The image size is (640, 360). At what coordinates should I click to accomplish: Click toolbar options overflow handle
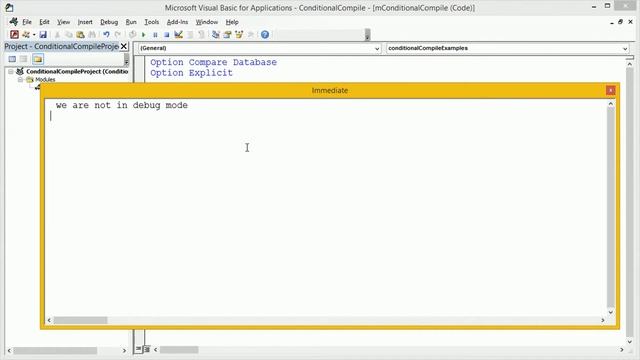coord(367,35)
